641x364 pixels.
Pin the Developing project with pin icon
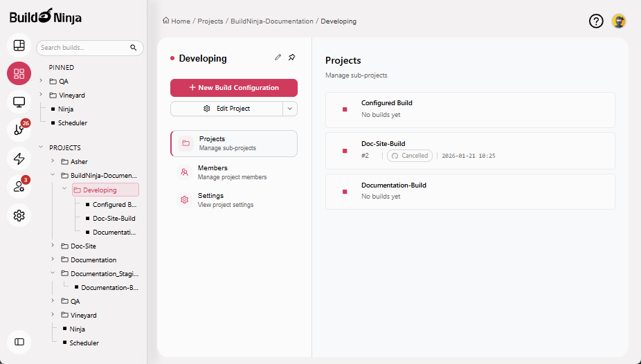click(x=292, y=57)
